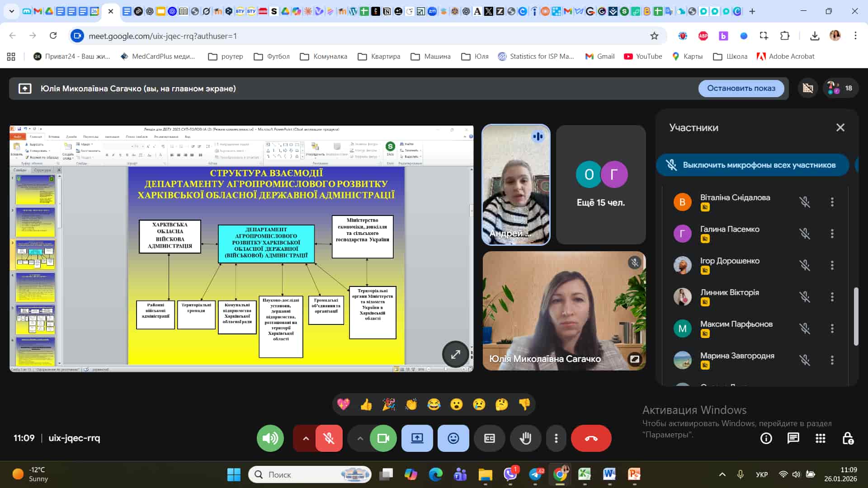Toggle the present screen button

(x=417, y=438)
